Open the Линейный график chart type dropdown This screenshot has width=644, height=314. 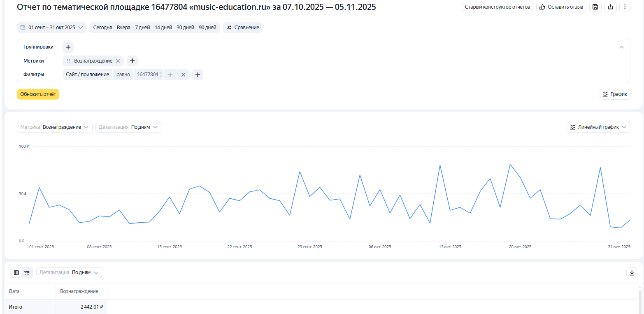coord(598,127)
